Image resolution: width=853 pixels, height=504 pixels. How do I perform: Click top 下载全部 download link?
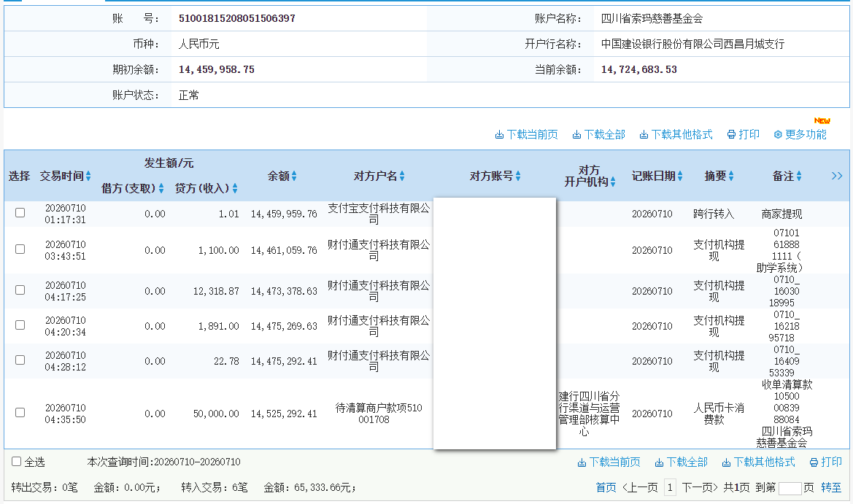tap(598, 135)
